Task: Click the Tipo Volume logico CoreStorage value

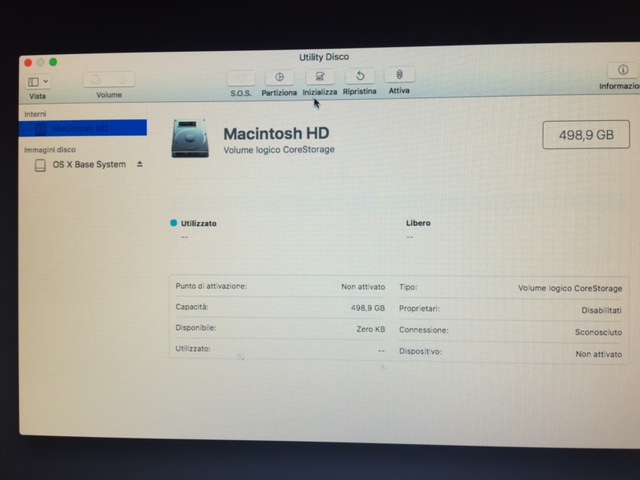Action: [x=570, y=288]
